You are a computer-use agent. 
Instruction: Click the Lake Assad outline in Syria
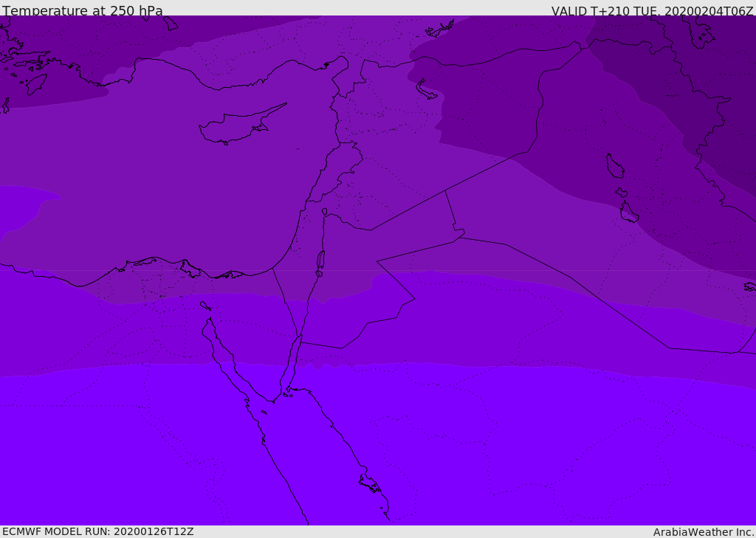click(426, 89)
